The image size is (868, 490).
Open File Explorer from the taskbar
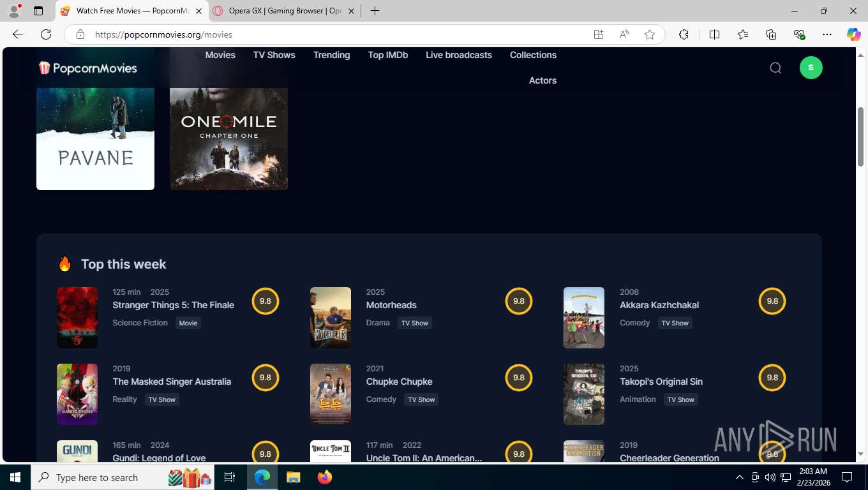[293, 477]
